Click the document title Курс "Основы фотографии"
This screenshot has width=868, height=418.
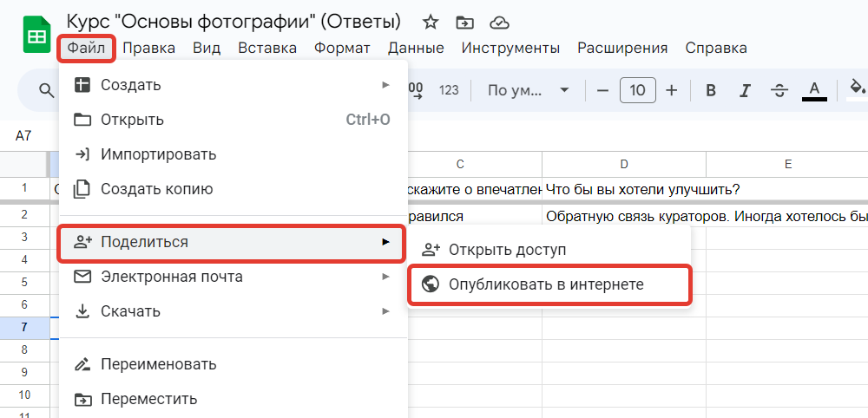233,23
